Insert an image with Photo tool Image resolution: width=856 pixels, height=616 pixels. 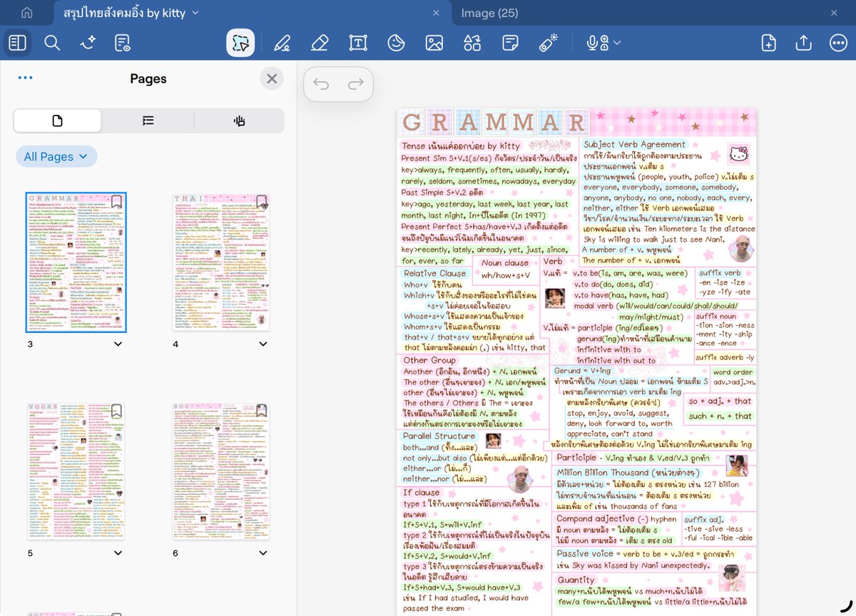point(434,43)
